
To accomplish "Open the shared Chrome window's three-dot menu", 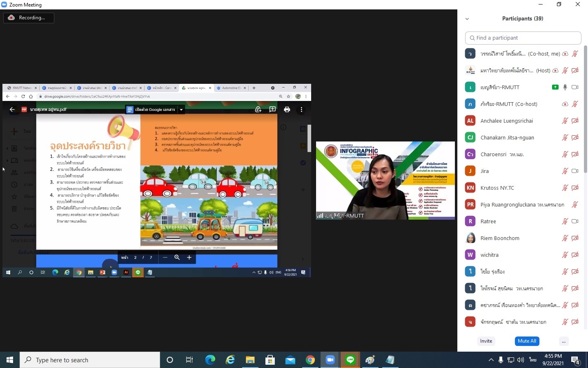I will click(x=305, y=96).
